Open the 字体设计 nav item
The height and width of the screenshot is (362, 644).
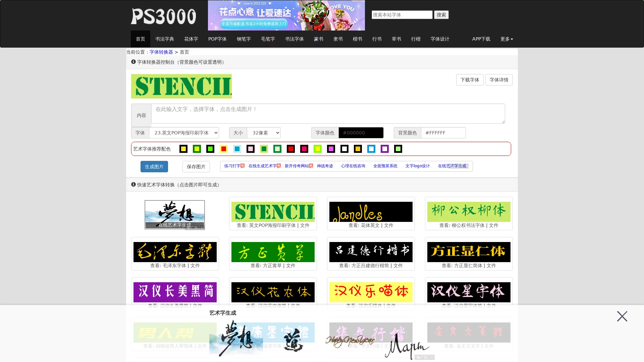[x=440, y=39]
